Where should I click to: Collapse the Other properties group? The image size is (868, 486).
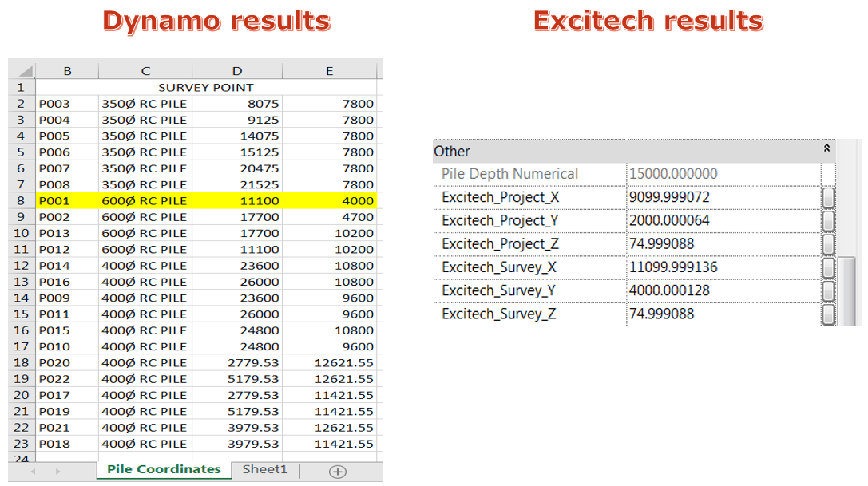point(826,148)
